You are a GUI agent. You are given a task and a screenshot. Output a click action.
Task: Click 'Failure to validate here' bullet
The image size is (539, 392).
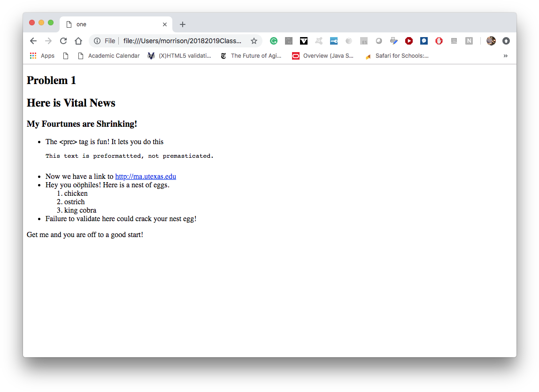click(121, 219)
